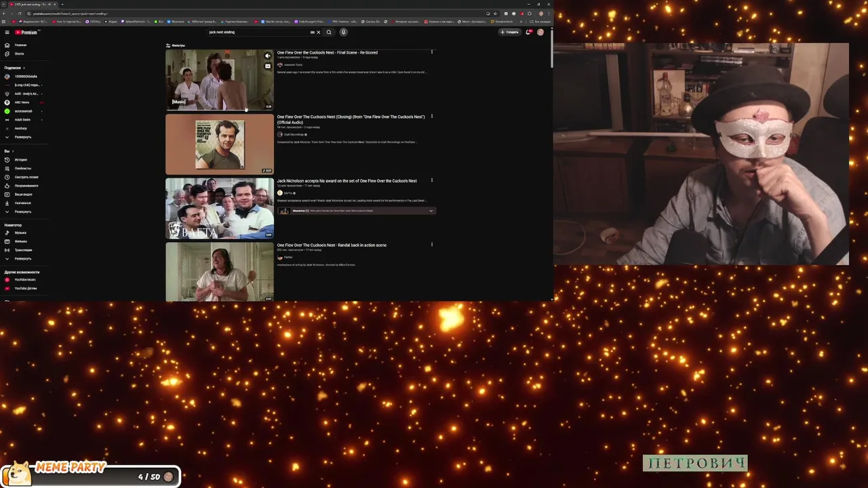The image size is (868, 488).
Task: Click the magnifier search button
Action: (x=329, y=32)
